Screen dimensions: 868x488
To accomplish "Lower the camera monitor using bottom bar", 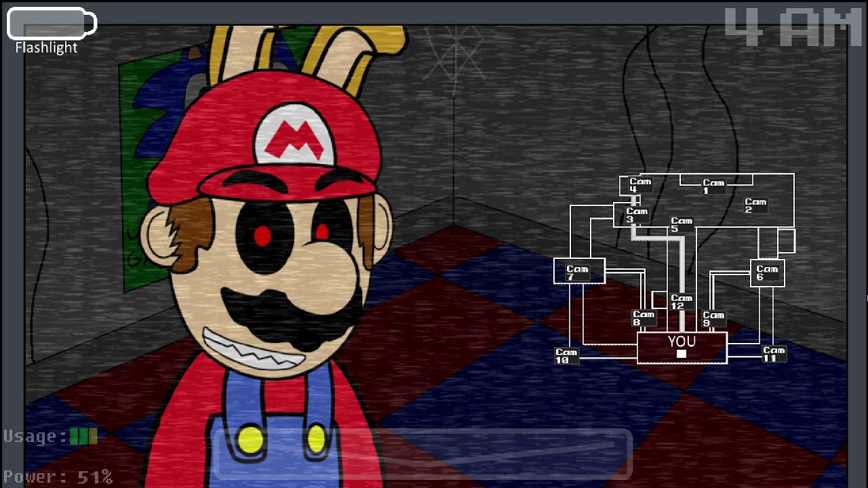I will pyautogui.click(x=422, y=454).
